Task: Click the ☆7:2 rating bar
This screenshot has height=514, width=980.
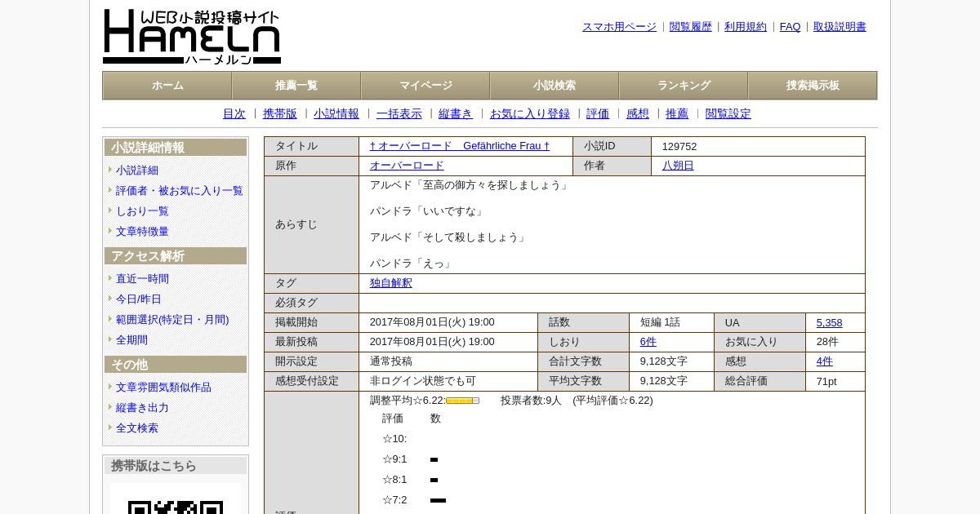Action: (x=438, y=501)
